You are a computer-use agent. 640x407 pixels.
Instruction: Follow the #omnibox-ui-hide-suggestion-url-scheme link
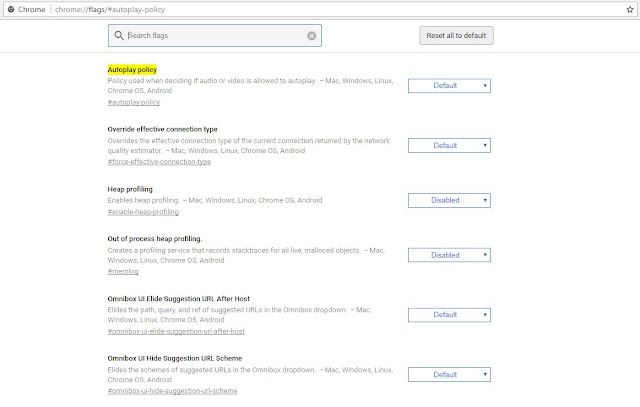172,391
